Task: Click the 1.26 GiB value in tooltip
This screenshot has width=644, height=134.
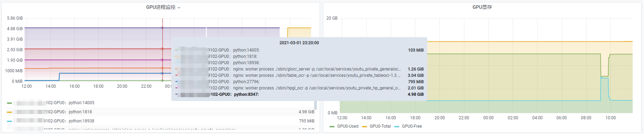Action: 416,69
